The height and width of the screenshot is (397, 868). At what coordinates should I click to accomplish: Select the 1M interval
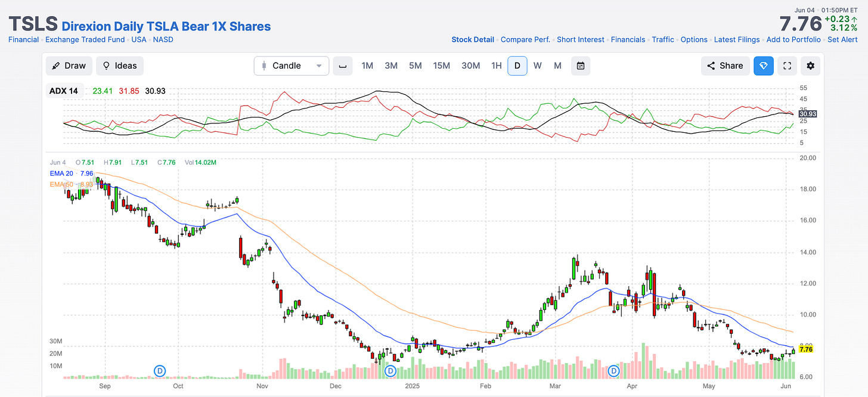click(x=367, y=66)
